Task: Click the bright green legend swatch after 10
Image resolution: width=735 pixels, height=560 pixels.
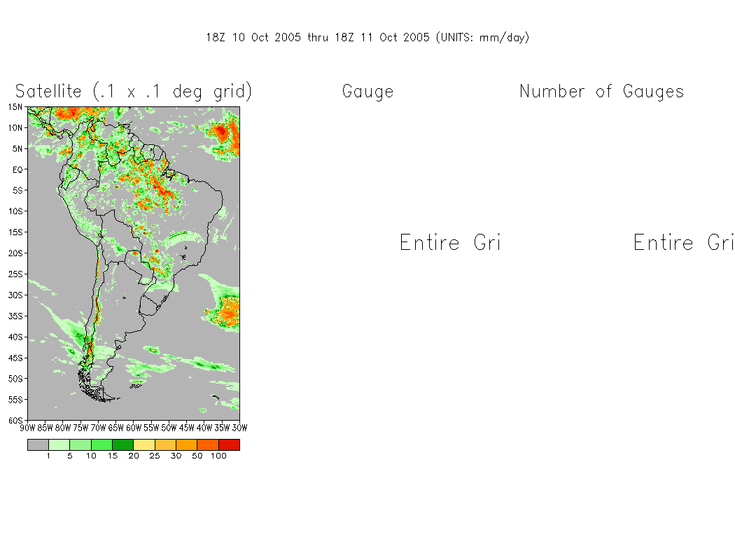Action: (x=101, y=444)
